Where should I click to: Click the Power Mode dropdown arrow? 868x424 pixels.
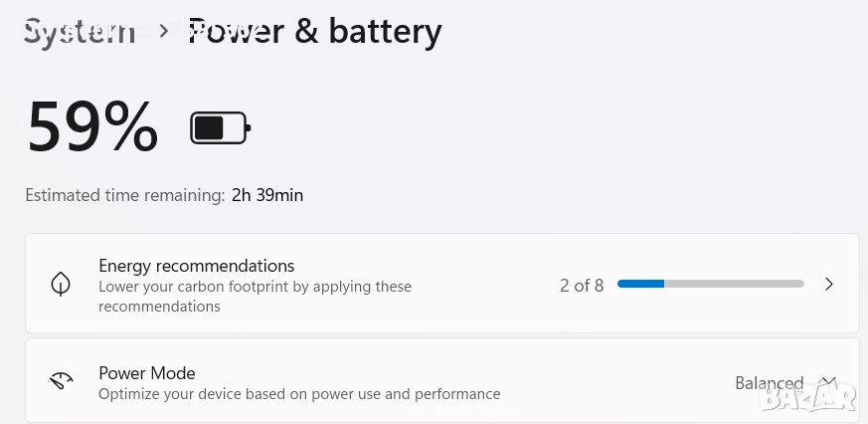[x=829, y=382]
